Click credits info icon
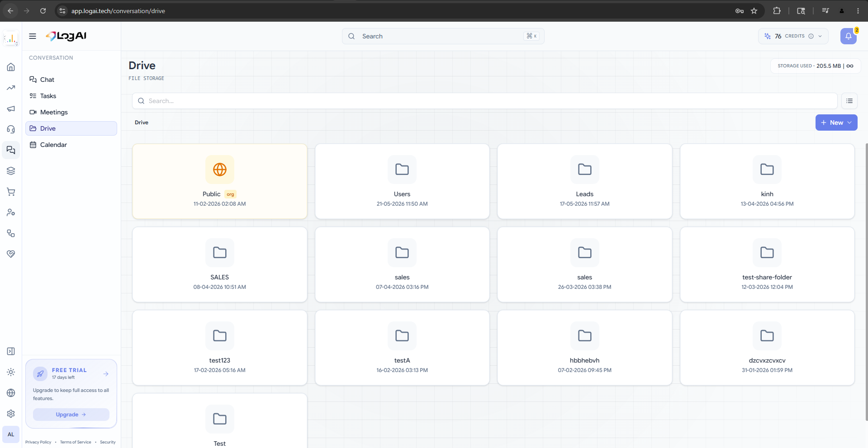Viewport: 868px width, 448px height. click(811, 36)
